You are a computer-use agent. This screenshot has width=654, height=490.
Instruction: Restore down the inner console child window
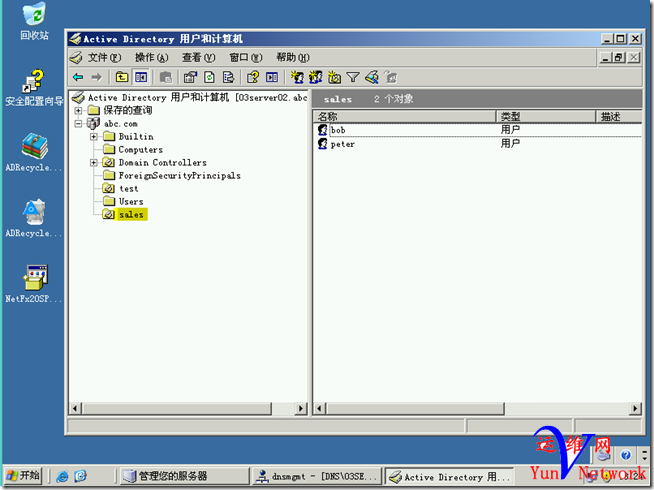619,57
